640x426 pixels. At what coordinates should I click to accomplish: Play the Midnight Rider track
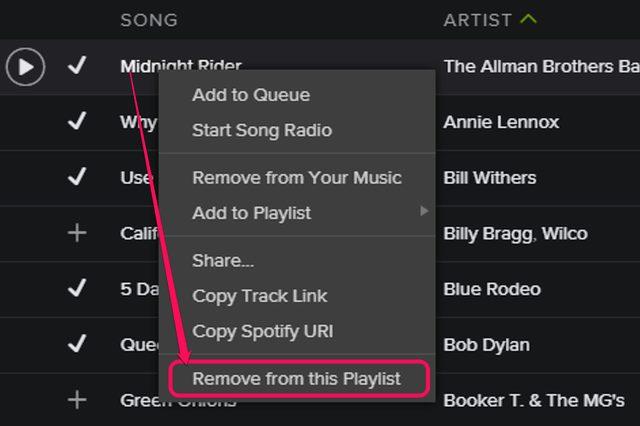25,67
